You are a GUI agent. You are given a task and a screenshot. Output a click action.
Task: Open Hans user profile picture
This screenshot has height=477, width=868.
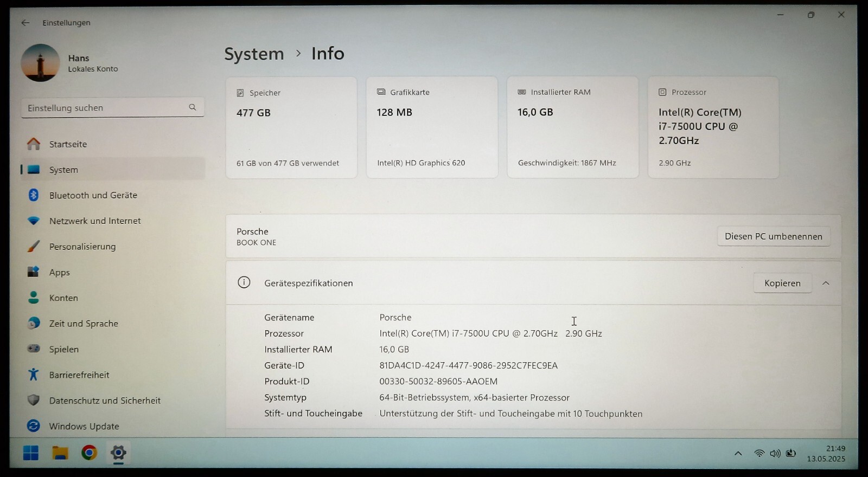click(40, 63)
